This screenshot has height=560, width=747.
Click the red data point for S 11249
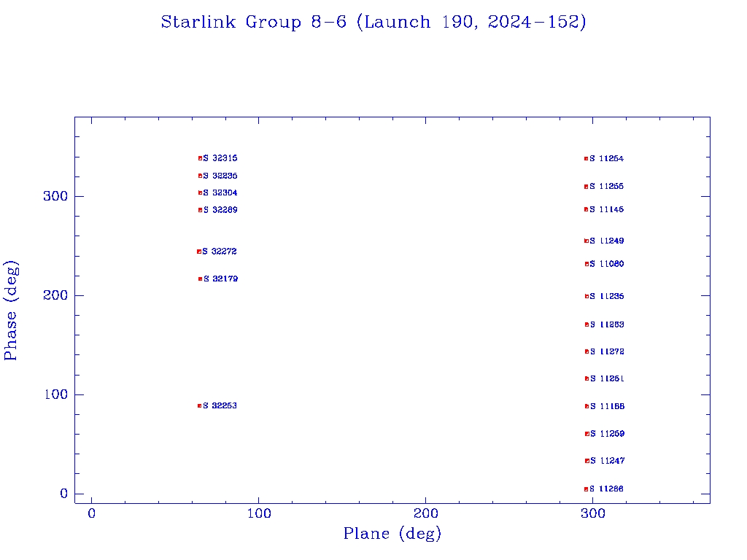(587, 241)
